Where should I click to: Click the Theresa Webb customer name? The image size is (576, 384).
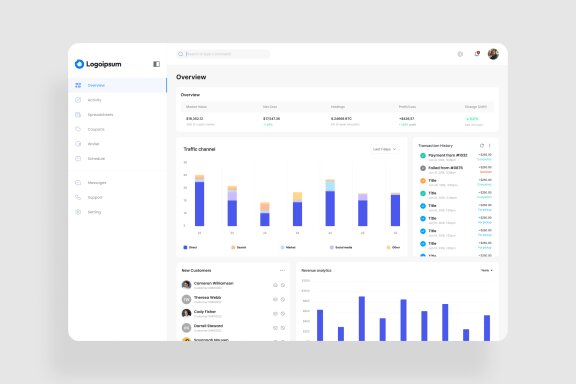pyautogui.click(x=208, y=298)
